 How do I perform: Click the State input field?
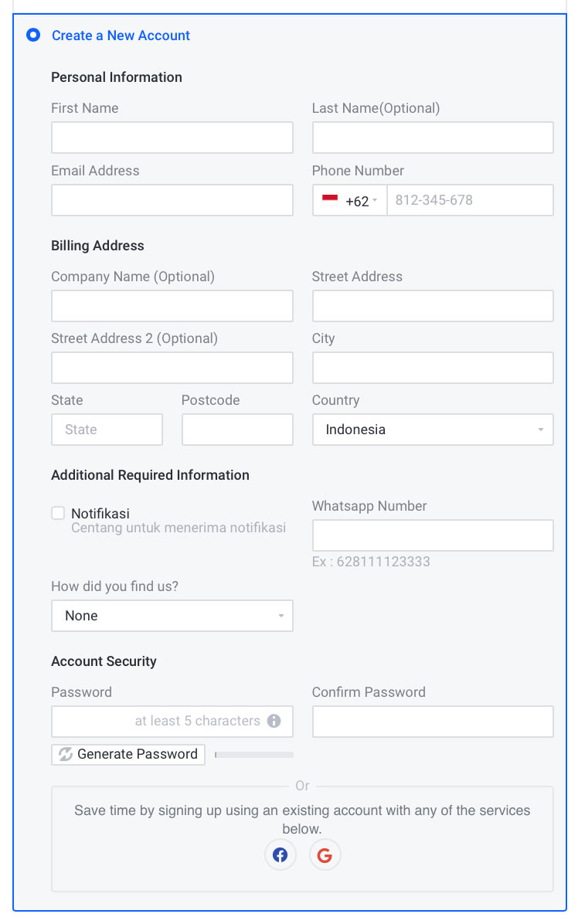click(x=107, y=430)
